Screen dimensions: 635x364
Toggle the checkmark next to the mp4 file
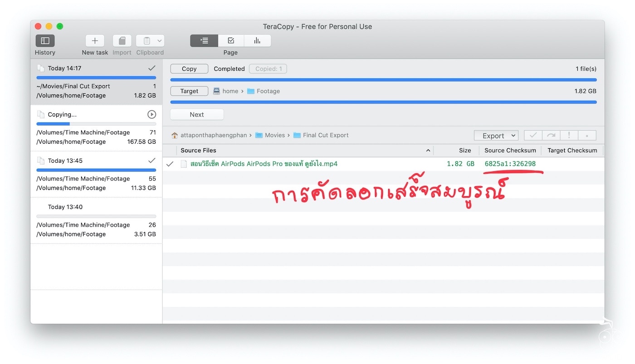(x=170, y=164)
